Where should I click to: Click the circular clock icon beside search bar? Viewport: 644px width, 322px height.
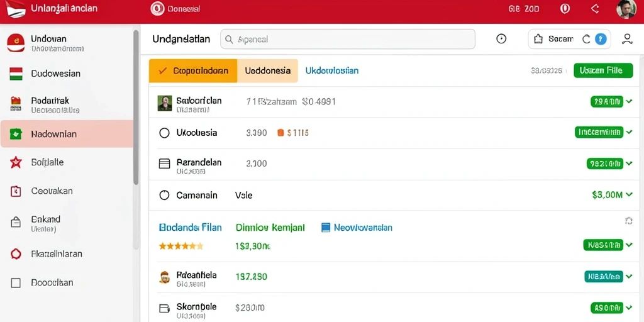(x=501, y=39)
